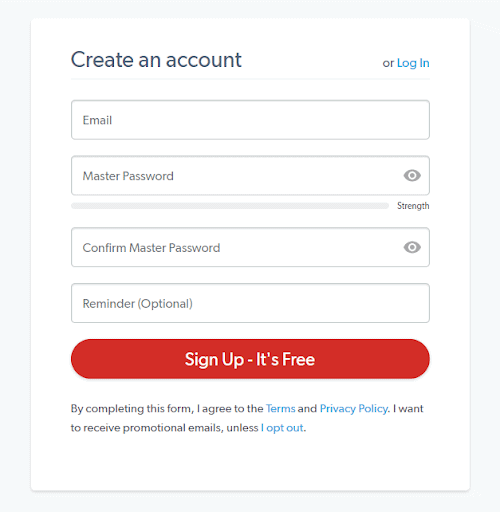The image size is (500, 512).
Task: Click the Email placeholder text
Action: [x=97, y=120]
